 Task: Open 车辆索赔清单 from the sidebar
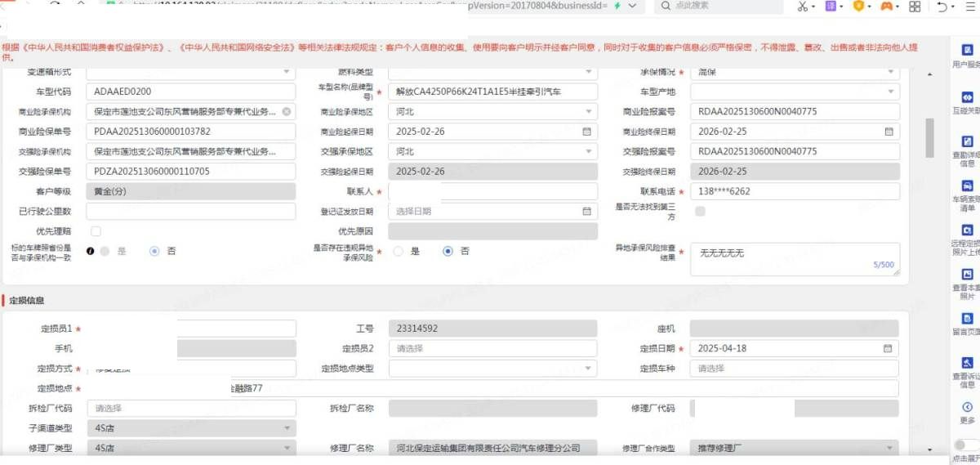(x=968, y=186)
